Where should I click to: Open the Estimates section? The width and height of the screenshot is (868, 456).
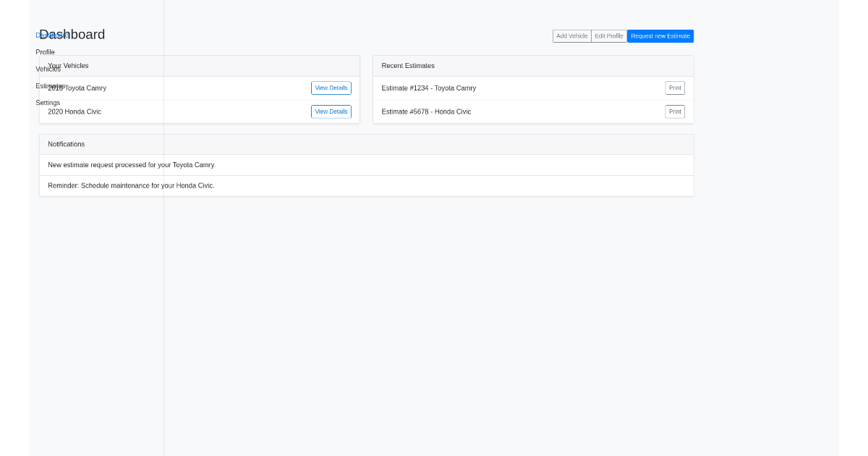[x=51, y=85]
